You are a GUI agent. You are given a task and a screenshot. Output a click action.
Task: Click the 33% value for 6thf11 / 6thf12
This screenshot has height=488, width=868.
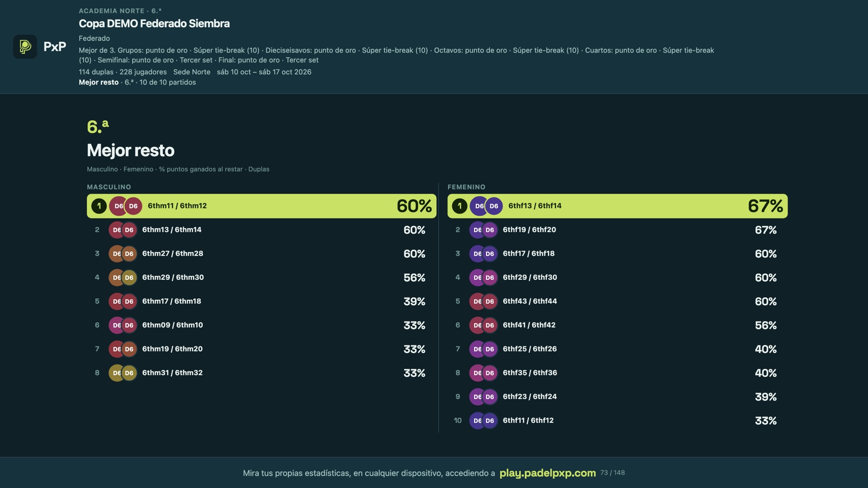(x=766, y=421)
